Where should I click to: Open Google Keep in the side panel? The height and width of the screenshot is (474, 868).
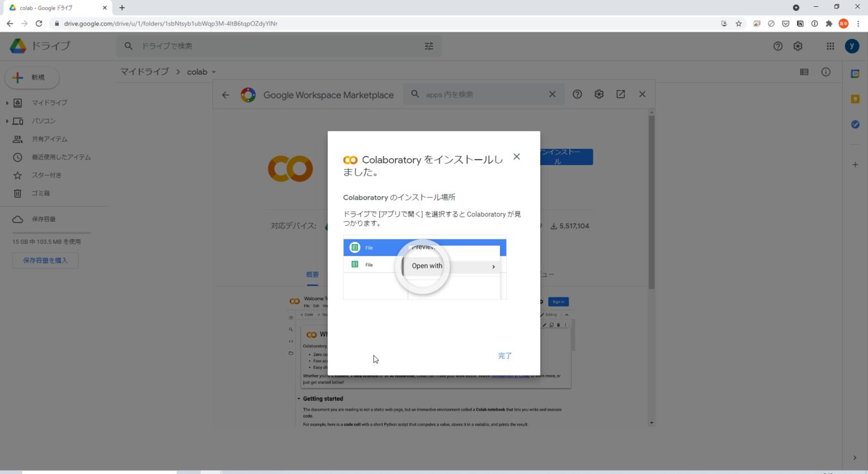pos(855,99)
